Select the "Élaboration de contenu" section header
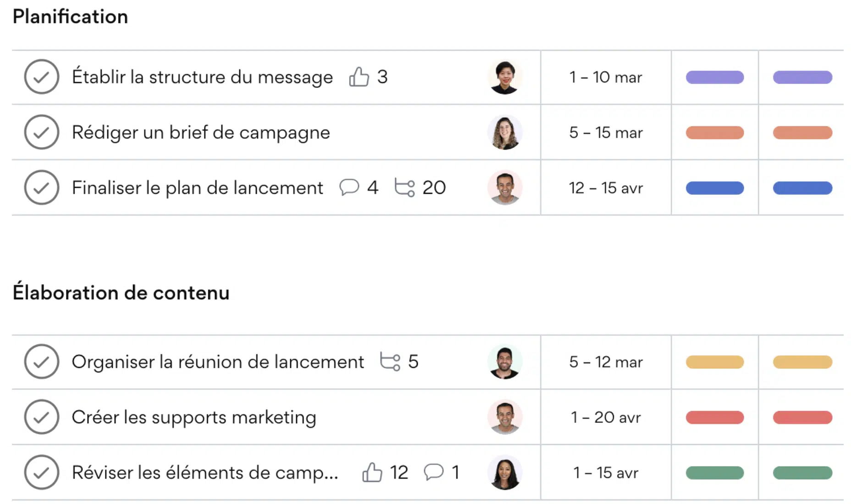This screenshot has width=851, height=504. point(122,292)
